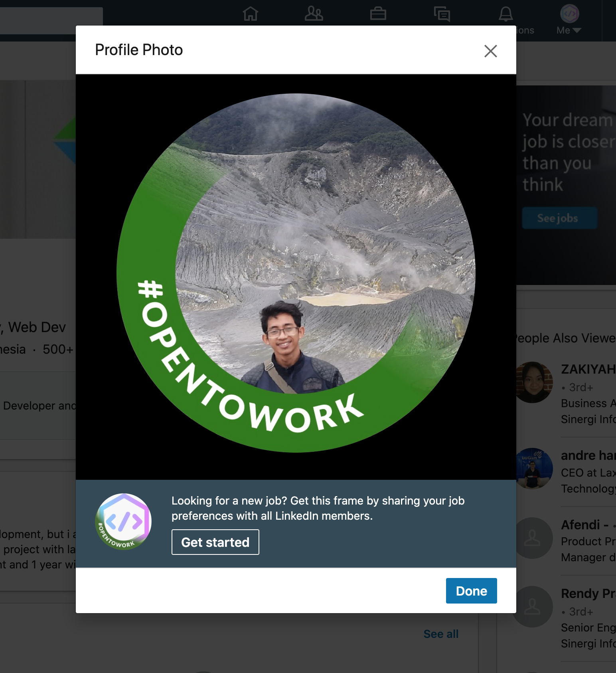Open the Home icon in navbar
Viewport: 616px width, 673px height.
click(251, 14)
